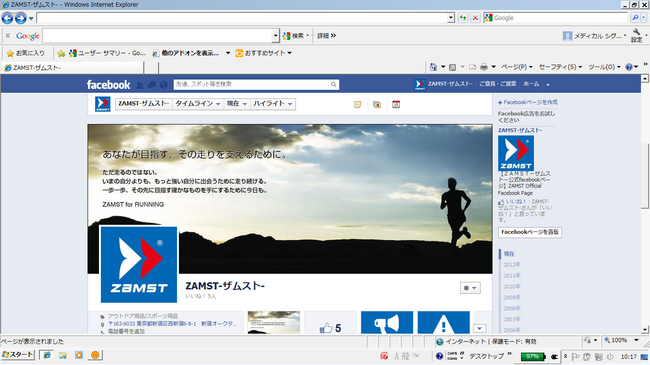Image resolution: width=650 pixels, height=365 pixels.
Task: Open the 現在 dropdown in page nav
Action: tap(237, 104)
